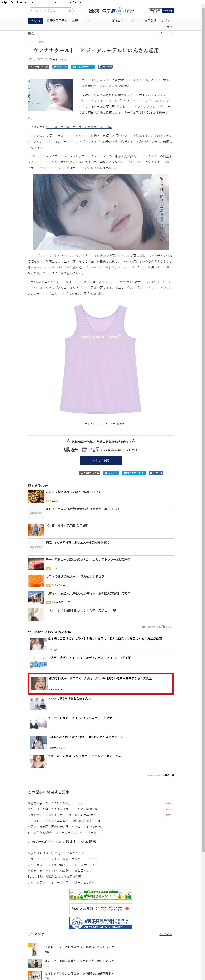Screen dimensions: 205x980
Task: Click the top この記事を保存 save button
Action: 39,67
